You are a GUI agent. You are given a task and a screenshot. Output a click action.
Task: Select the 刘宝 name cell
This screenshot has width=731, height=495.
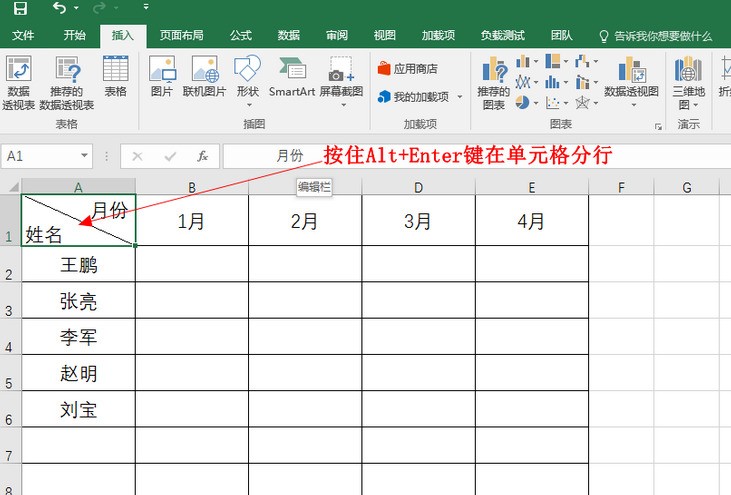click(78, 409)
